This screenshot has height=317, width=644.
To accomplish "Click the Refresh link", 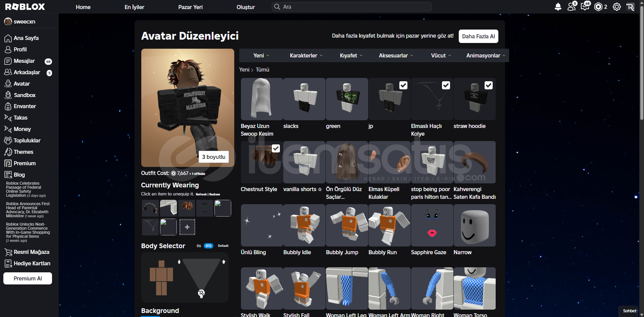I will point(201,194).
